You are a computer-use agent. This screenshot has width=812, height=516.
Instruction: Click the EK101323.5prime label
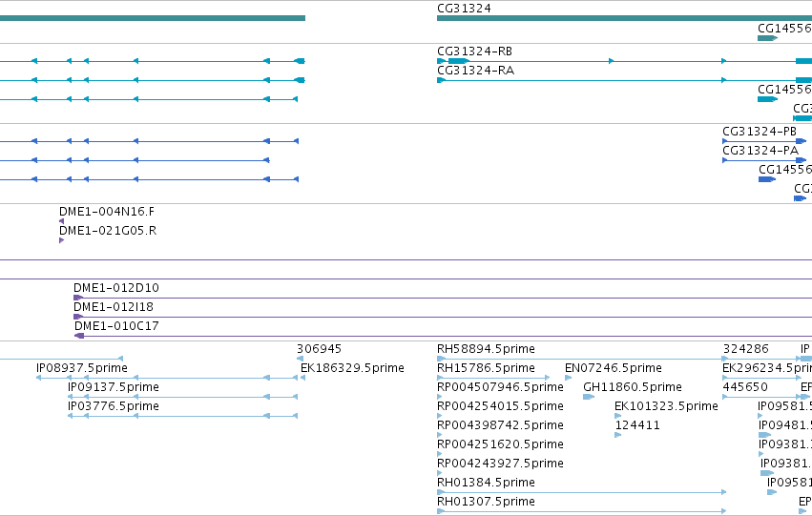tap(666, 406)
